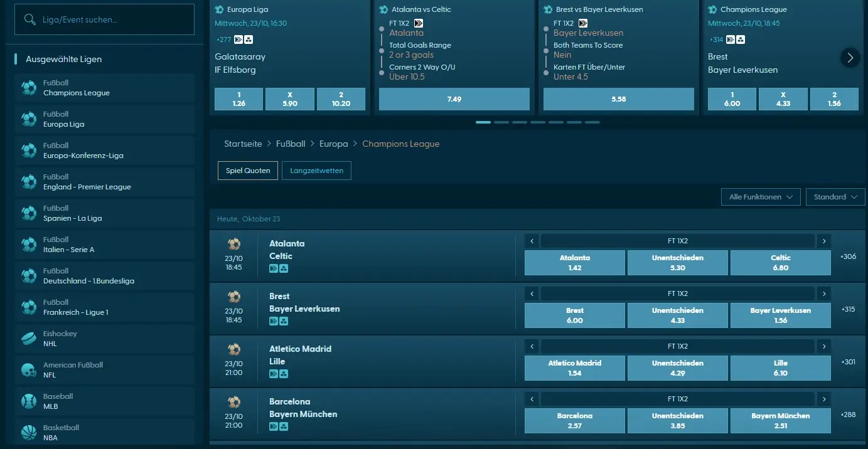The height and width of the screenshot is (449, 868).
Task: Click fast-forward icon beside FT 1X2 in Atalanta vs Celtic card
Action: (419, 23)
